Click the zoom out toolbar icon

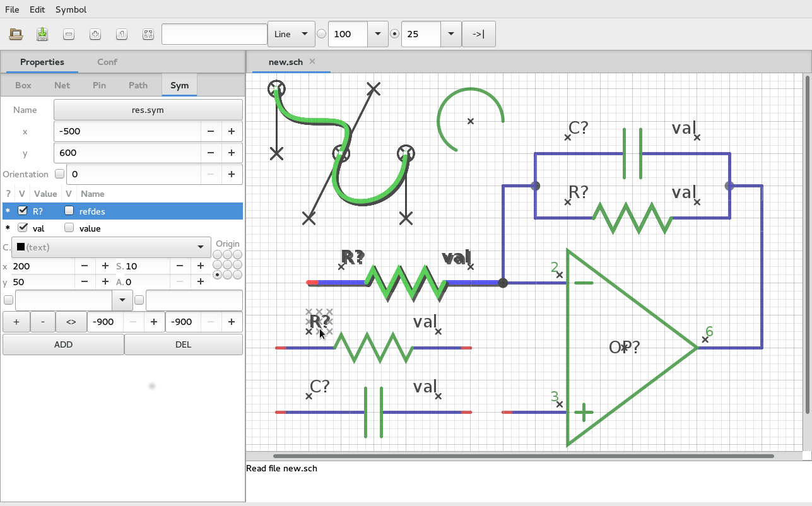pyautogui.click(x=69, y=34)
